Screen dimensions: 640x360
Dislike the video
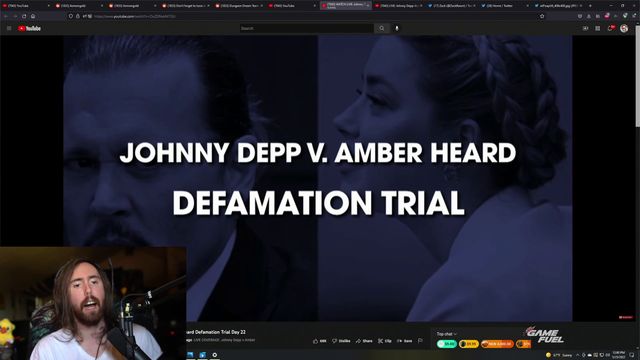(341, 341)
